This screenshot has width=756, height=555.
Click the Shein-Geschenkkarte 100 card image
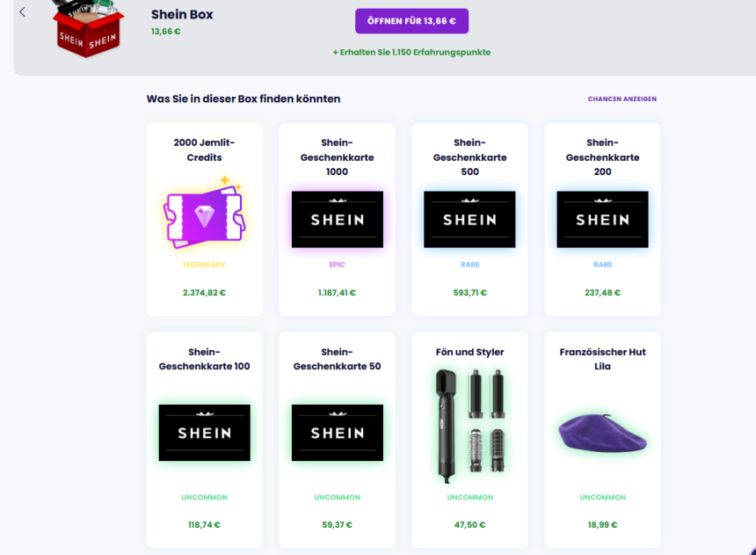pyautogui.click(x=204, y=432)
